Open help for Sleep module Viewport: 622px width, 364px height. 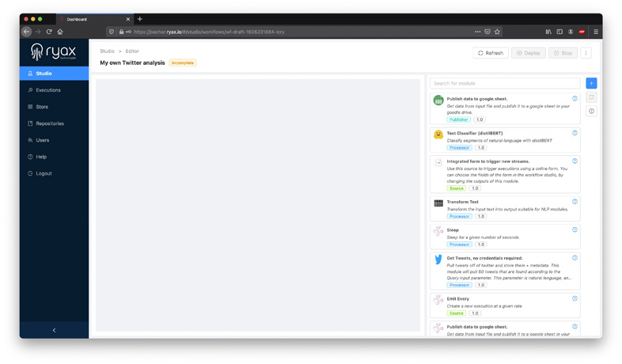[575, 229]
